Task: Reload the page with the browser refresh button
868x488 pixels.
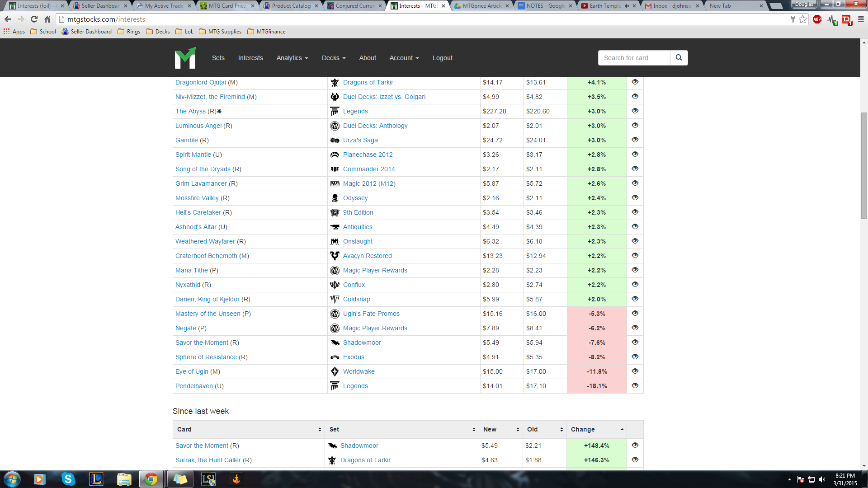Action: click(x=34, y=19)
